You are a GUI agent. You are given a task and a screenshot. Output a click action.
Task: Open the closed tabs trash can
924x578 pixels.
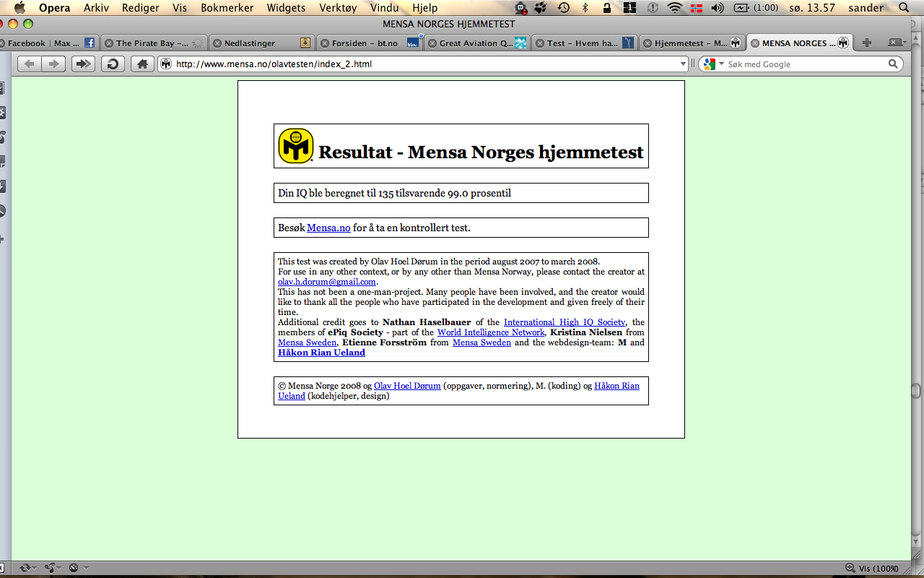(896, 43)
